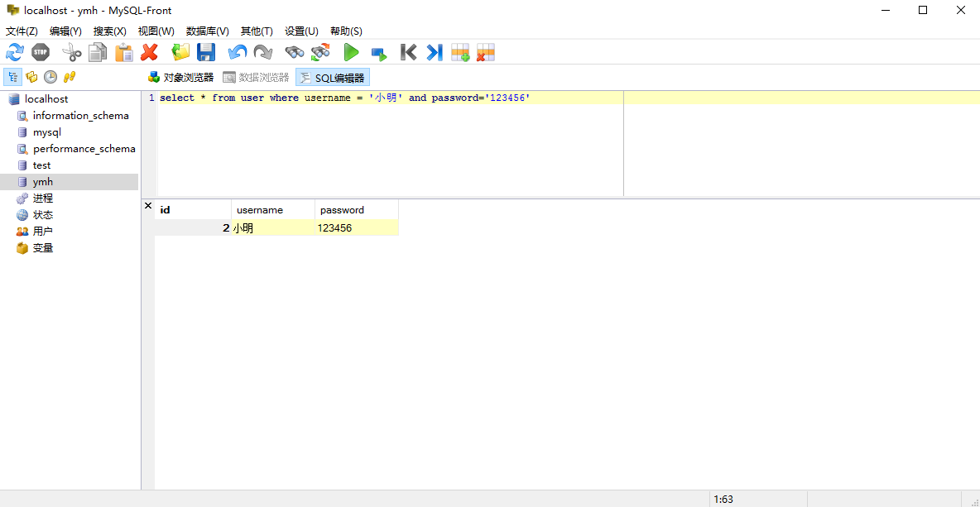Click the Undo arrow icon
This screenshot has height=507, width=980.
[238, 53]
